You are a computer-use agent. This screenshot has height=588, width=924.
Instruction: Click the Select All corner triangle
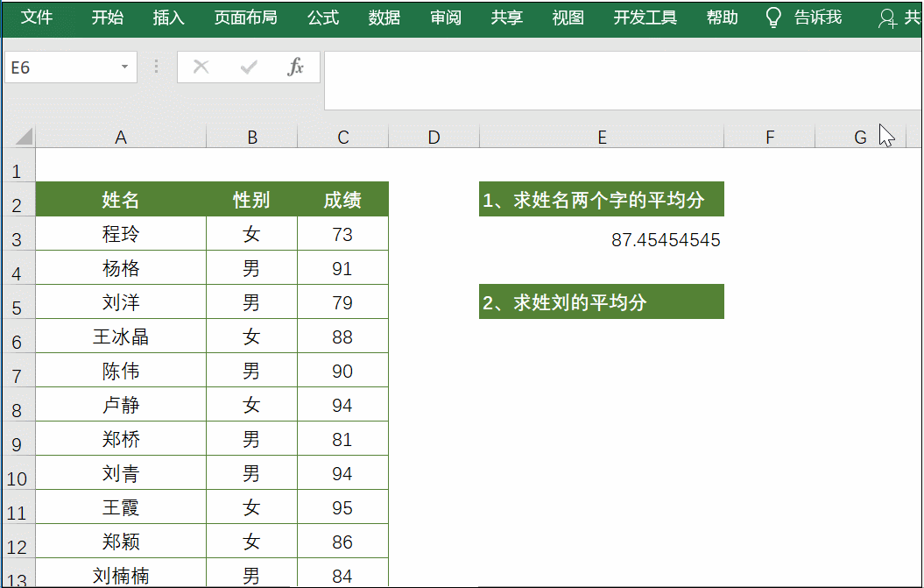(23, 137)
